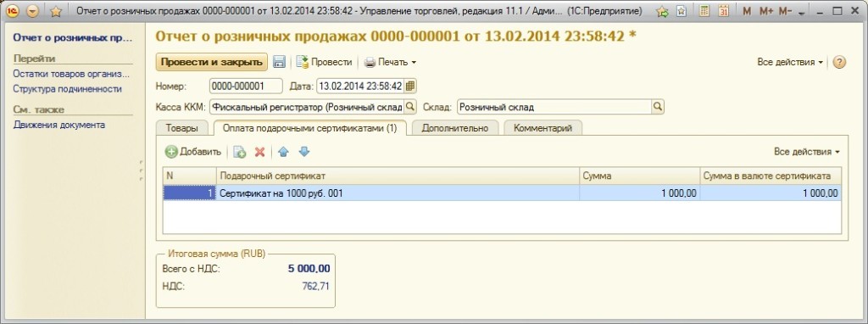
Task: Move row down with blue down arrow
Action: [x=304, y=152]
